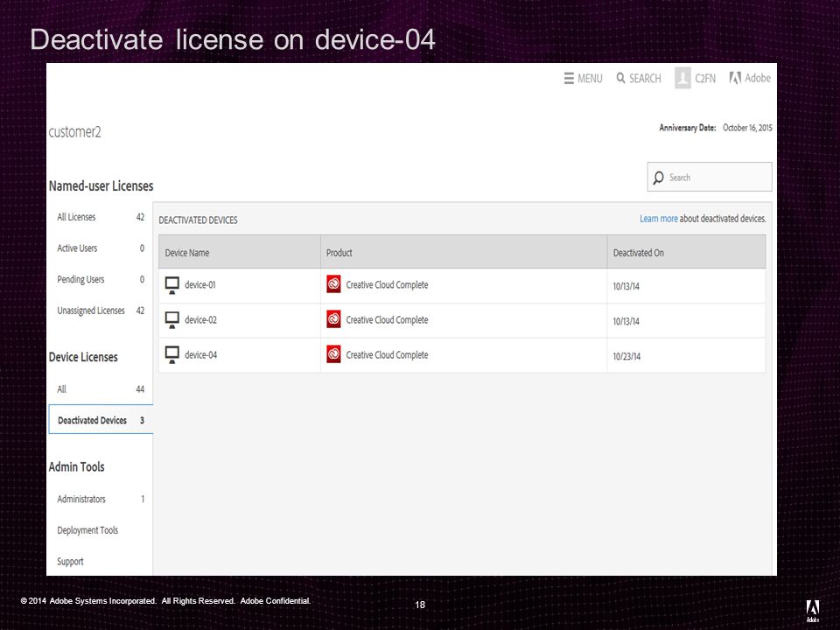Select All under Device Licenses
Viewport: 840px width, 630px height.
(101, 388)
